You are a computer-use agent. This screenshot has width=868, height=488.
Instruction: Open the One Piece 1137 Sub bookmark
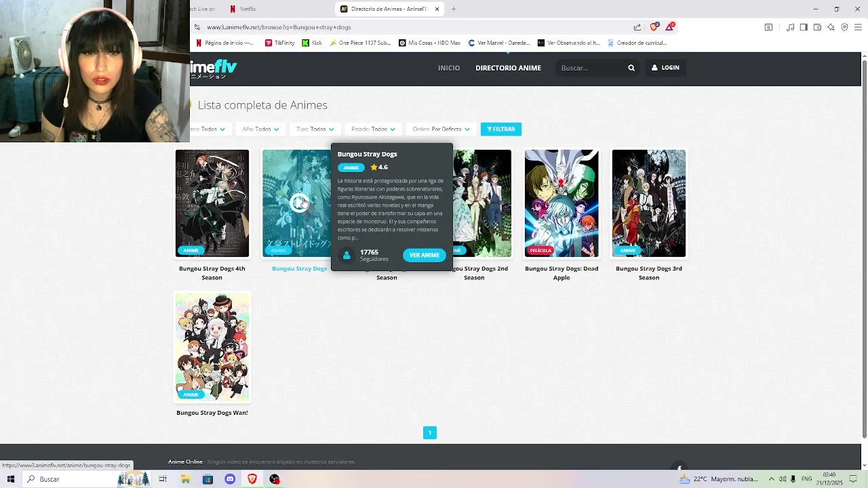(x=360, y=43)
